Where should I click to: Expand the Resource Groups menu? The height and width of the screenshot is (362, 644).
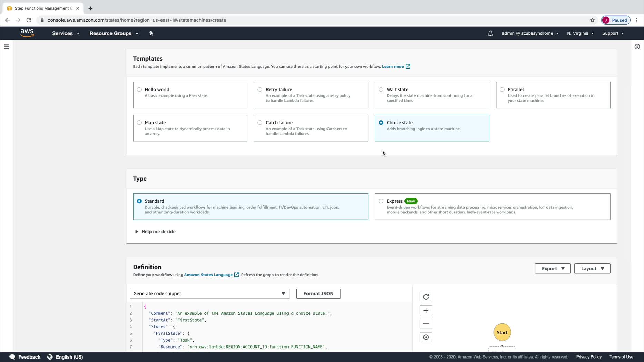pos(114,33)
